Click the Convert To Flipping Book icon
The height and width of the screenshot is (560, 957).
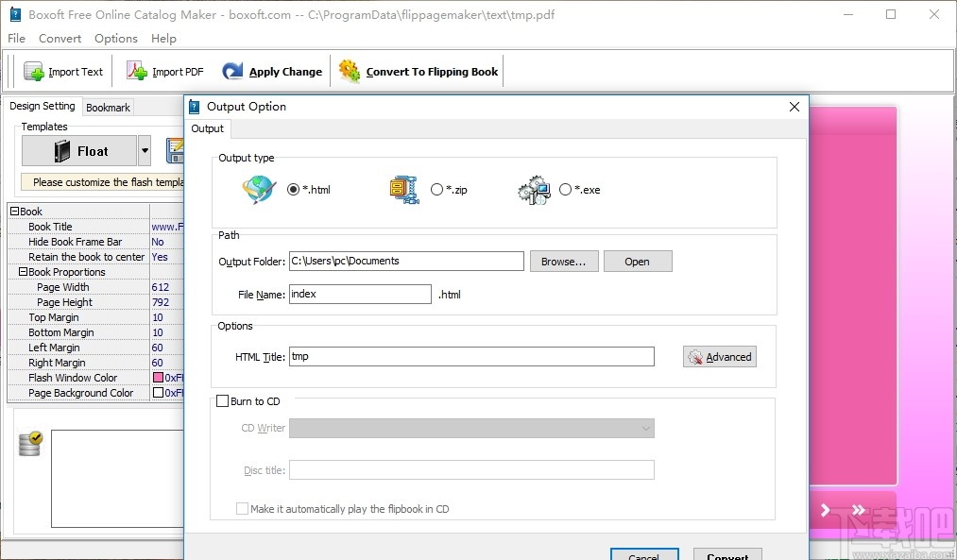pos(349,71)
